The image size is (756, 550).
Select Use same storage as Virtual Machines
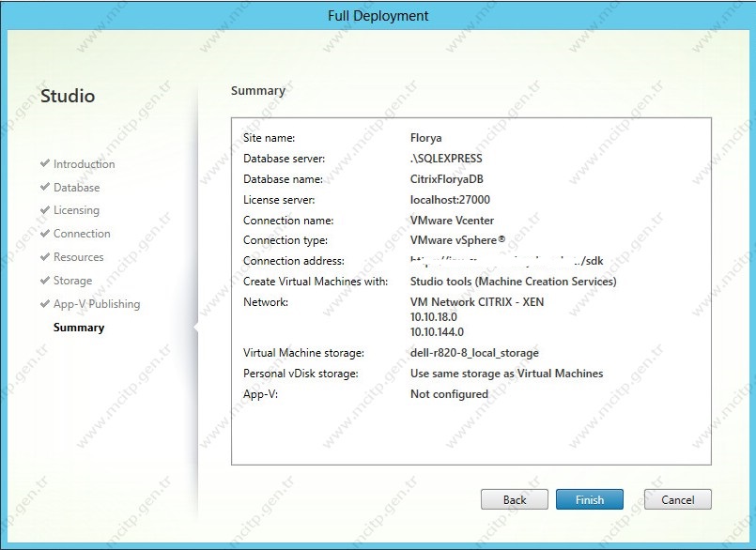[x=506, y=374]
